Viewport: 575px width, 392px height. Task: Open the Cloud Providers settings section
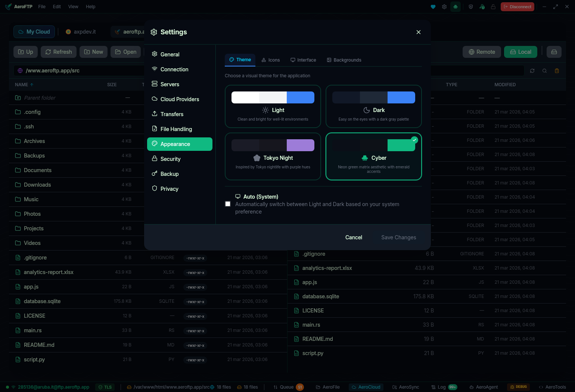click(x=180, y=99)
